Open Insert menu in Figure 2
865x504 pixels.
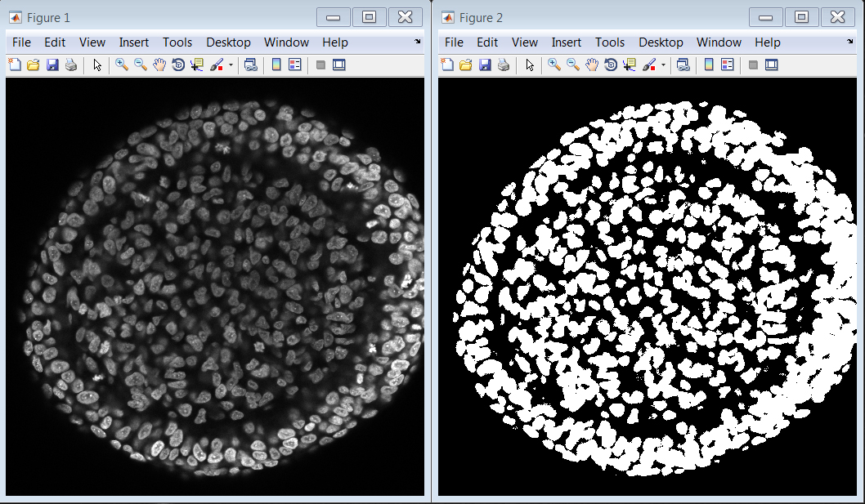point(566,42)
